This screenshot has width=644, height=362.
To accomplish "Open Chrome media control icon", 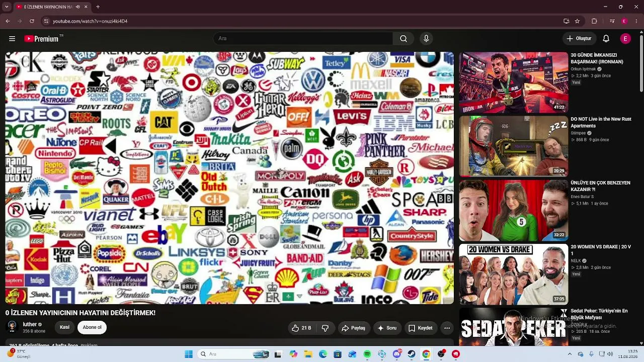I will [x=612, y=21].
